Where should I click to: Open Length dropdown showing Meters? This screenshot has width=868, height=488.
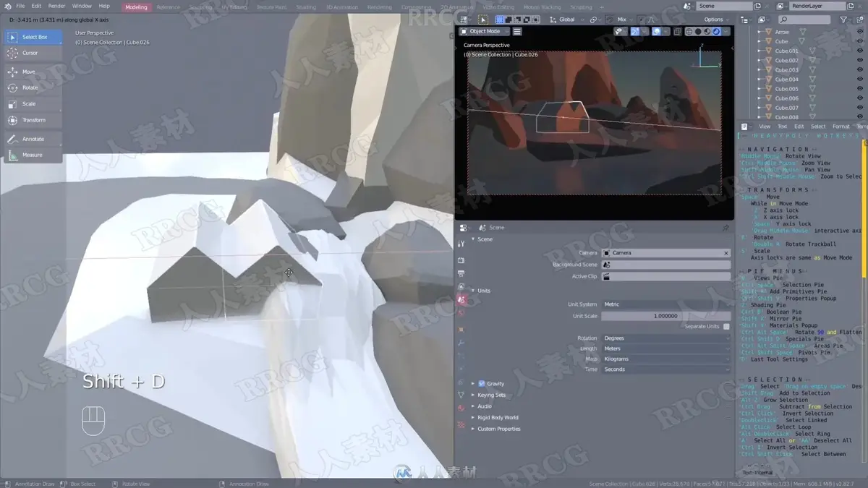pyautogui.click(x=665, y=348)
